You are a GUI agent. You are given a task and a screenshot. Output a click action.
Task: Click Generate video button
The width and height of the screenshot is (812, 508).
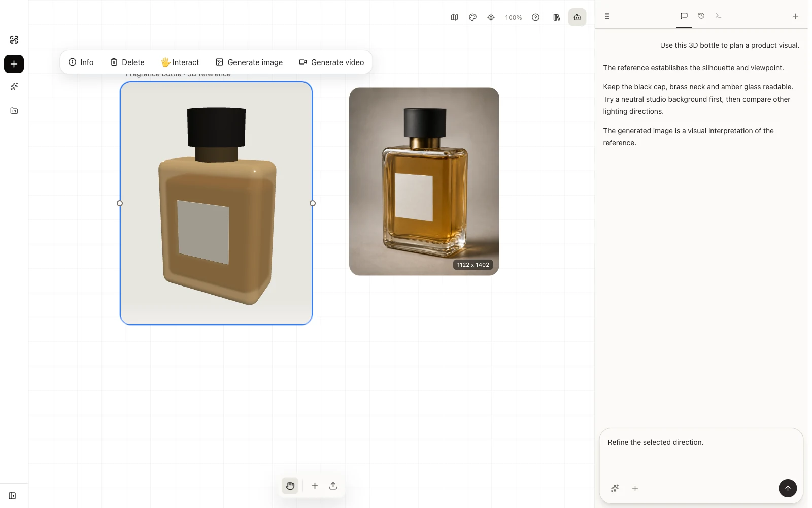click(331, 62)
